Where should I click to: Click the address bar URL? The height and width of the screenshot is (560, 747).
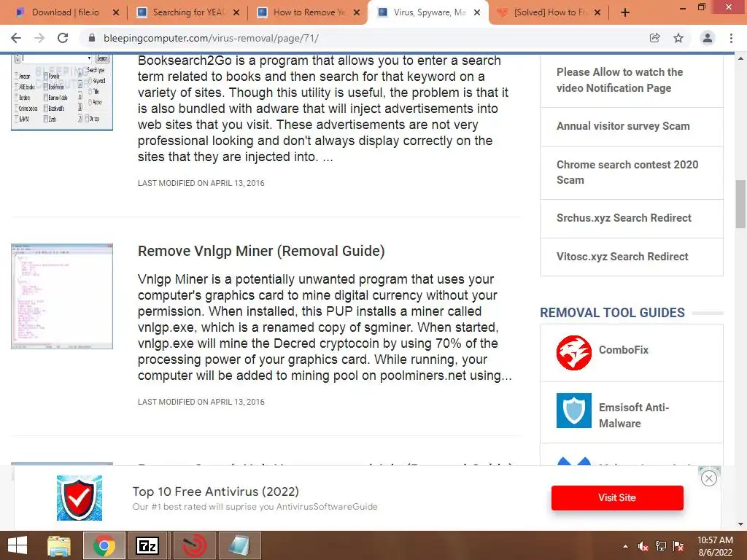pos(211,38)
